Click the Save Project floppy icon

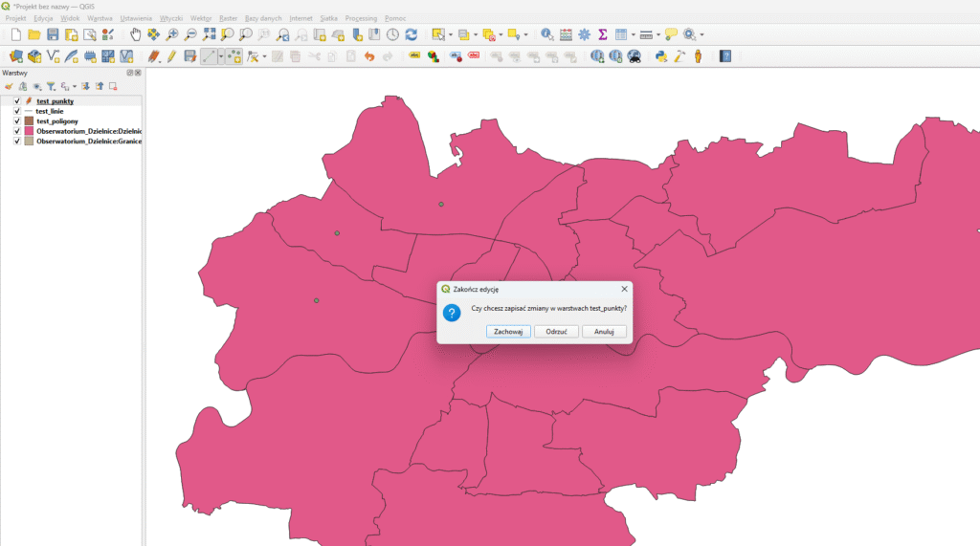click(x=53, y=34)
